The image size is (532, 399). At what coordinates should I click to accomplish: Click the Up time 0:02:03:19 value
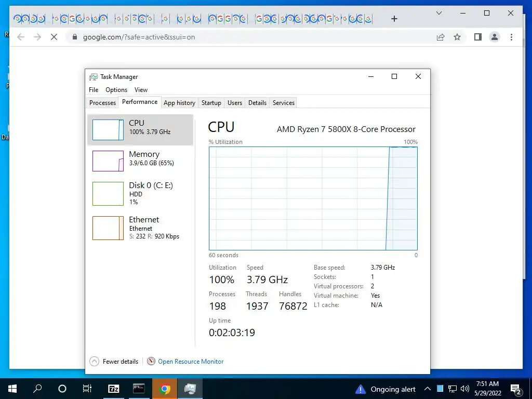click(x=232, y=332)
